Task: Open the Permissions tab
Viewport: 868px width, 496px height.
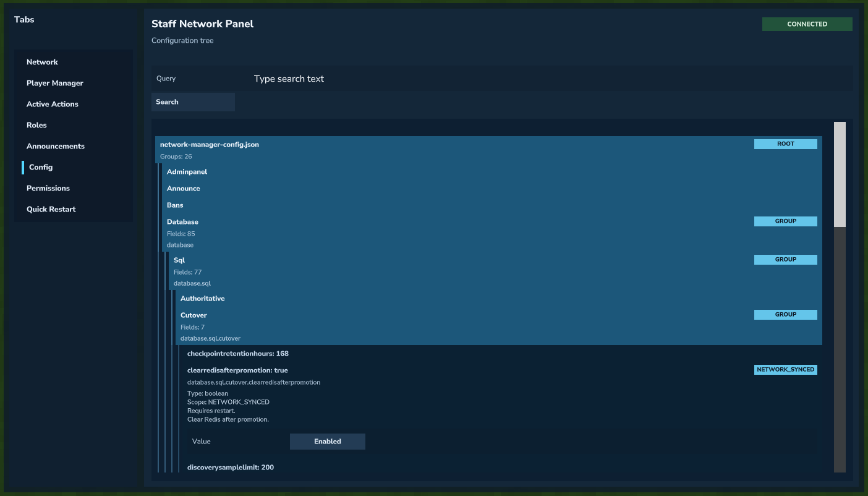Action: pos(48,189)
